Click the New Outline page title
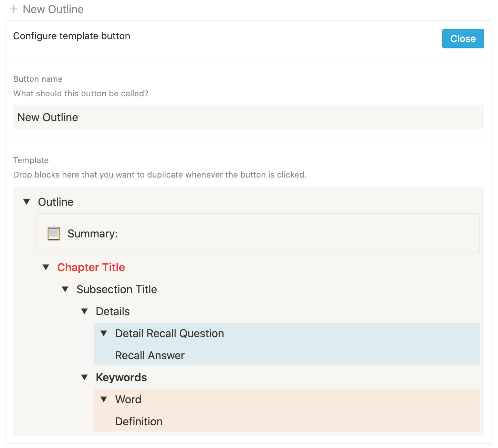 [x=53, y=9]
